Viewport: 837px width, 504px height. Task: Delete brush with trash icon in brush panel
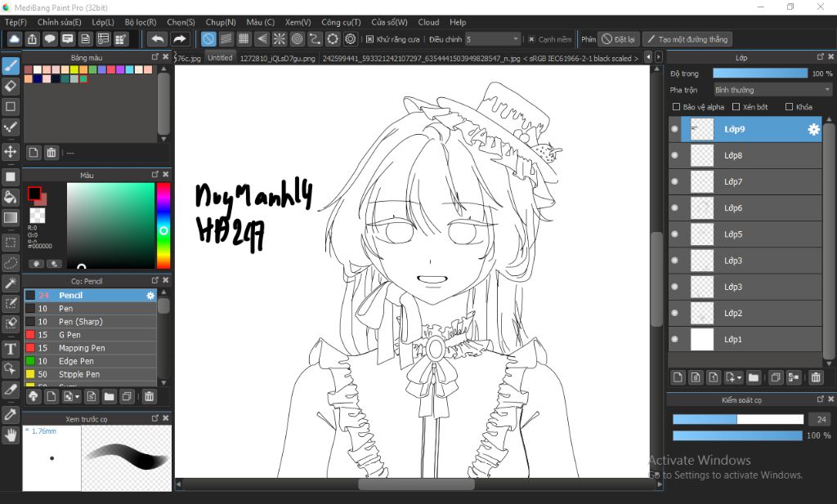[x=149, y=396]
